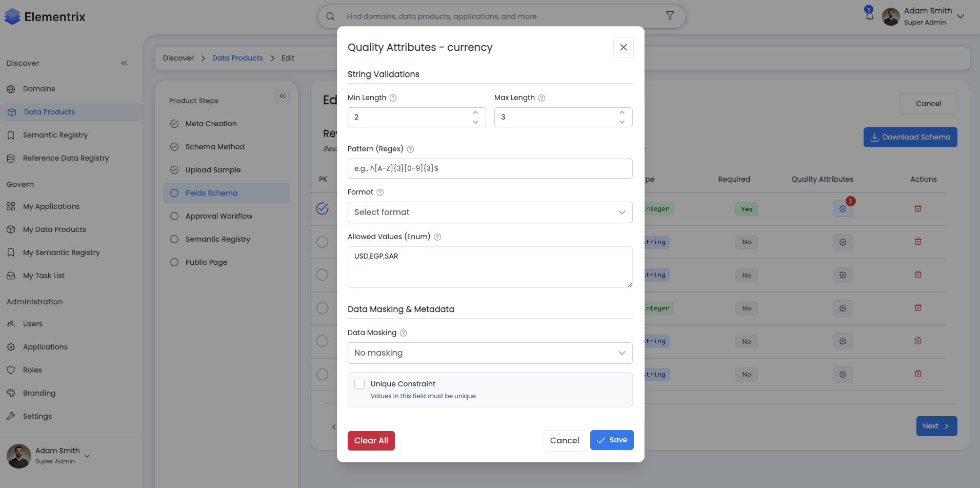Toggle the checked primary key circle in first row
This screenshot has height=488, width=980.
[323, 208]
